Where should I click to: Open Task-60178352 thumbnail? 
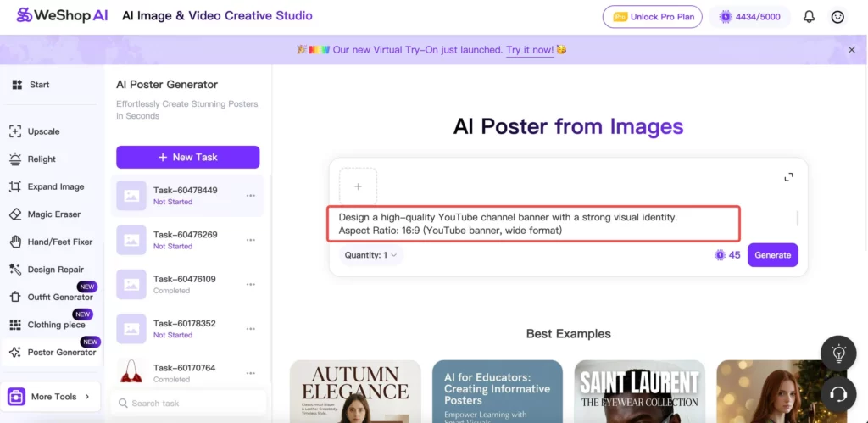[x=131, y=329]
